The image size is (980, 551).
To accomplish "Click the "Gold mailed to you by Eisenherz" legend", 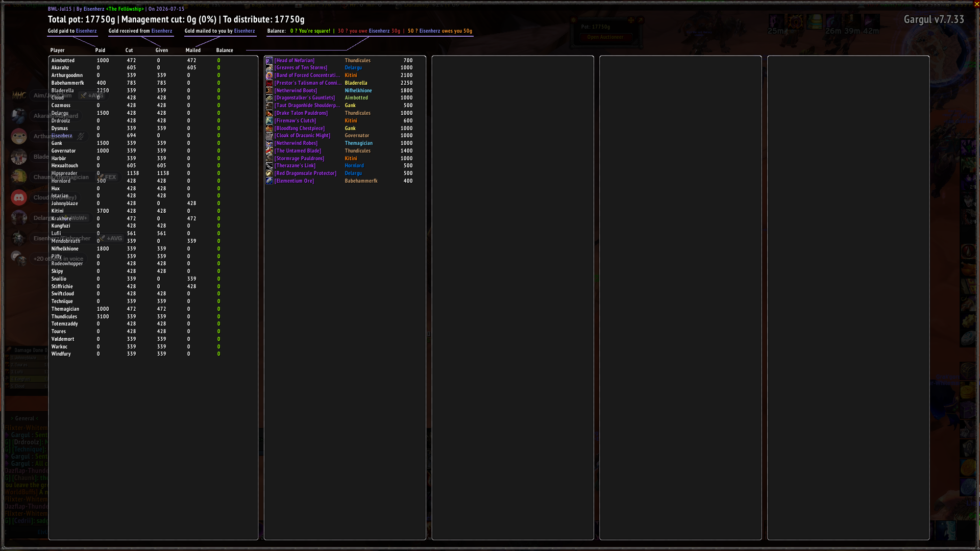I will coord(219,31).
